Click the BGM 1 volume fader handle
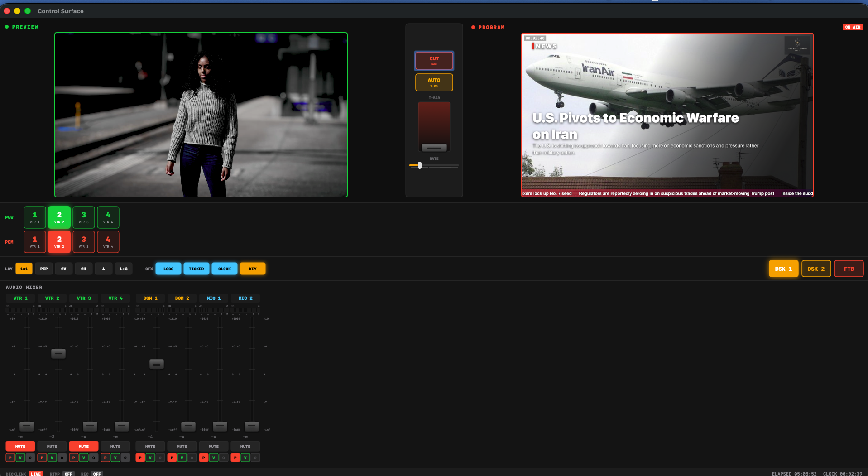868x476 pixels. tap(157, 364)
